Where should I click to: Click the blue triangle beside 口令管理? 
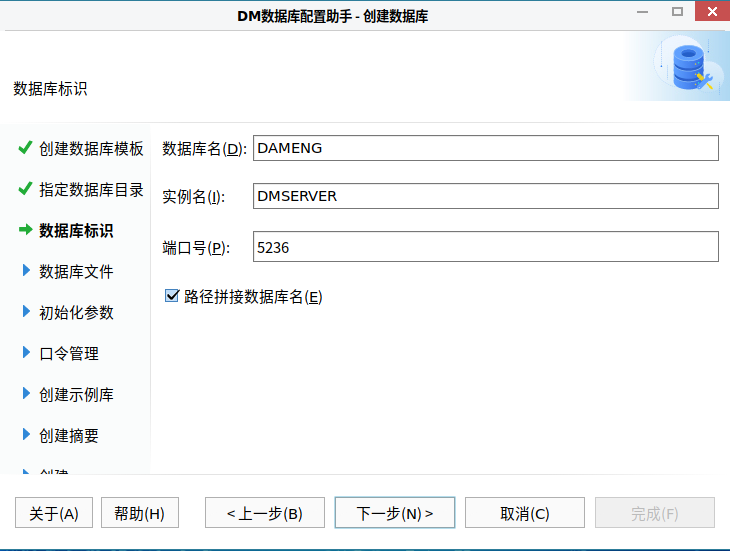tap(26, 352)
